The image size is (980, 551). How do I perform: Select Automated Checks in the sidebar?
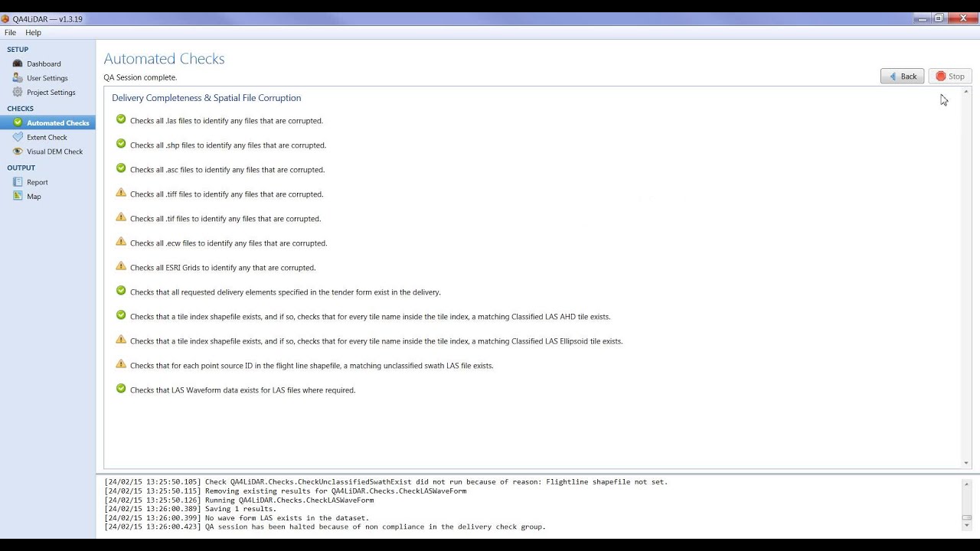click(x=47, y=122)
